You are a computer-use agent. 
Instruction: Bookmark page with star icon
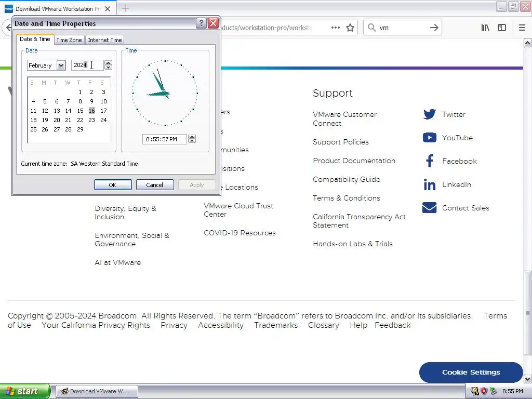pos(350,28)
